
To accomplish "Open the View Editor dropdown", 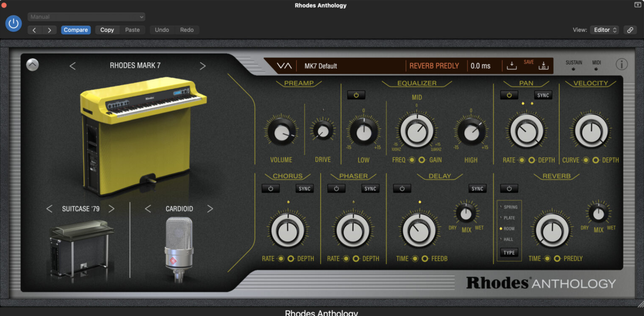I will 605,30.
